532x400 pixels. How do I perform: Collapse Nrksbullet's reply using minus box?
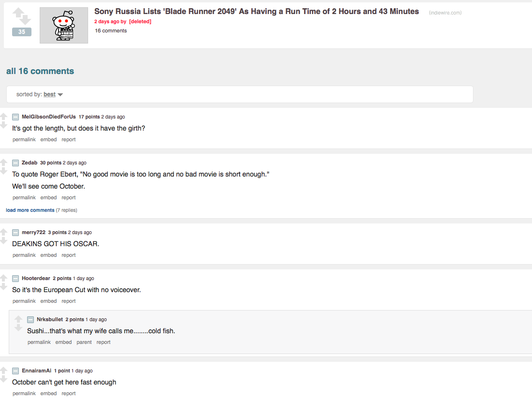pyautogui.click(x=30, y=320)
